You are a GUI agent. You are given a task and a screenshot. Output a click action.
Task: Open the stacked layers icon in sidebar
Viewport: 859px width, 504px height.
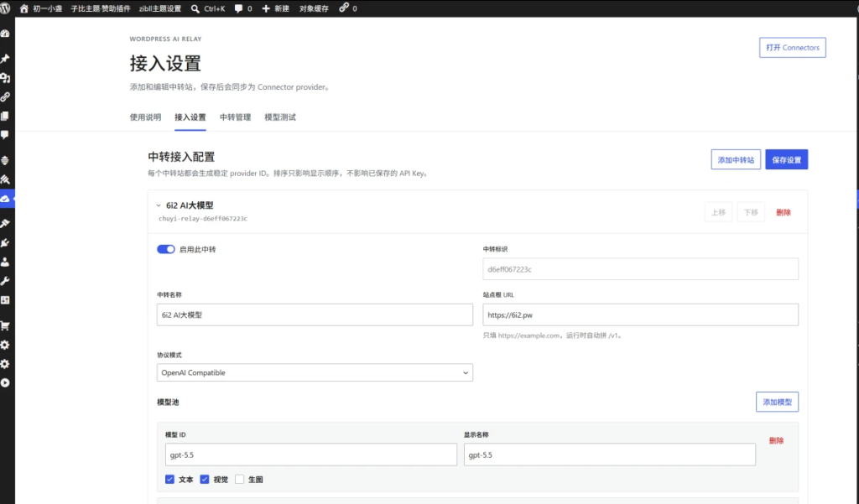5,160
